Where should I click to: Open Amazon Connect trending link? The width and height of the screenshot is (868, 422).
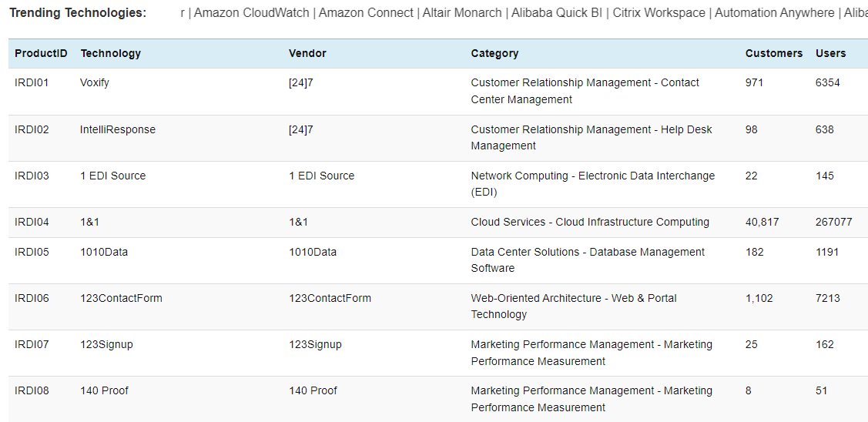(x=366, y=13)
